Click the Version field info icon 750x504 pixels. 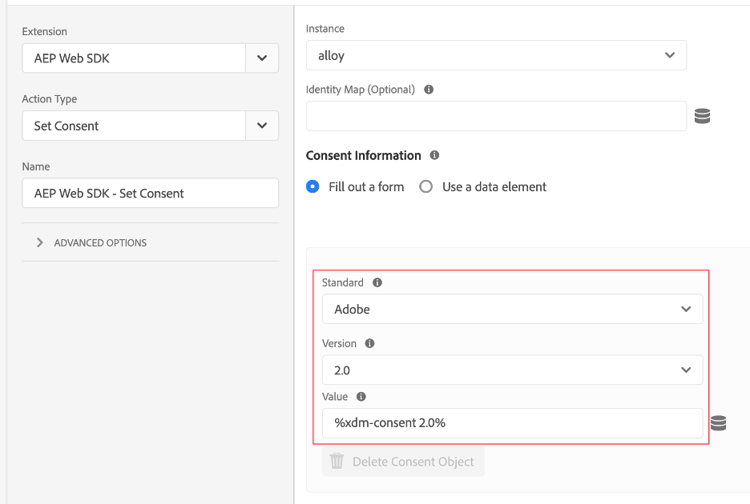pos(370,343)
